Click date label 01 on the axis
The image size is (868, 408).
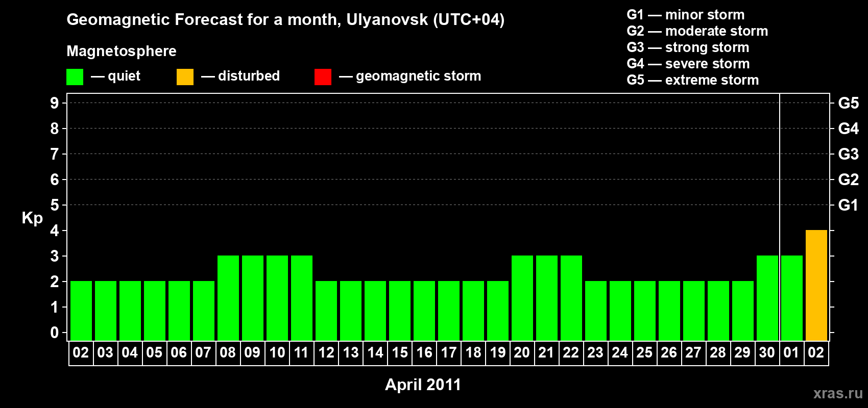(791, 353)
